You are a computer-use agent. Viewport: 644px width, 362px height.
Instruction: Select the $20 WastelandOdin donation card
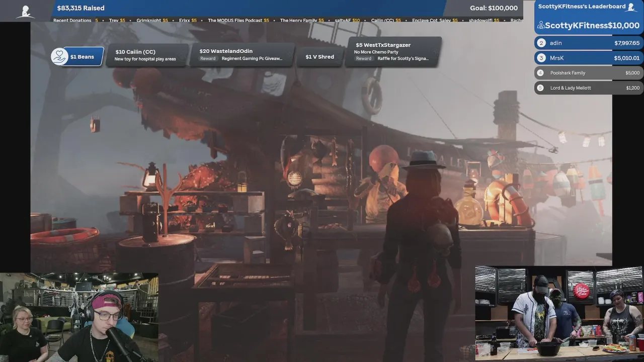point(242,55)
